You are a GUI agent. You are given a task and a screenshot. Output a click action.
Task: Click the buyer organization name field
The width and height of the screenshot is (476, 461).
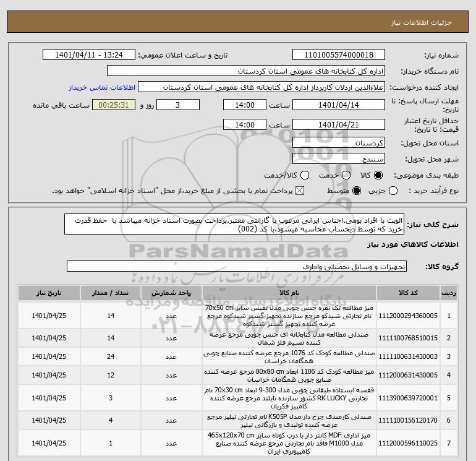coord(246,71)
